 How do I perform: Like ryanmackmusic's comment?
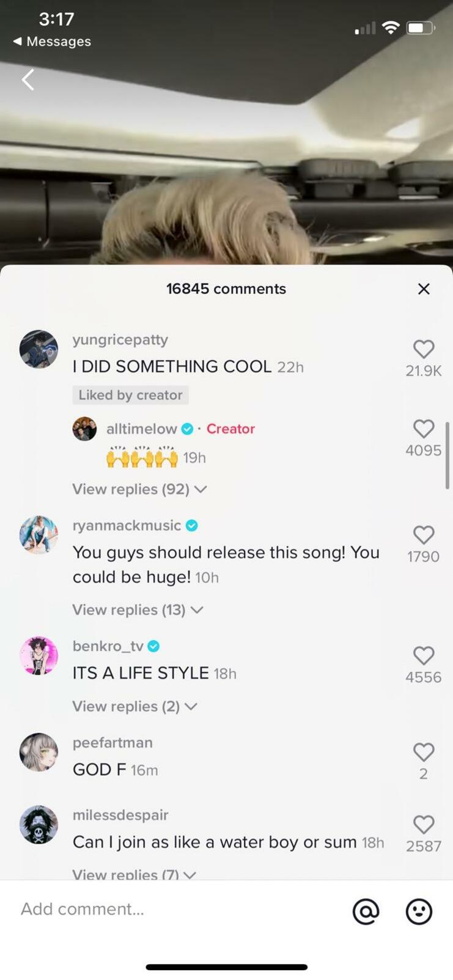coord(424,535)
